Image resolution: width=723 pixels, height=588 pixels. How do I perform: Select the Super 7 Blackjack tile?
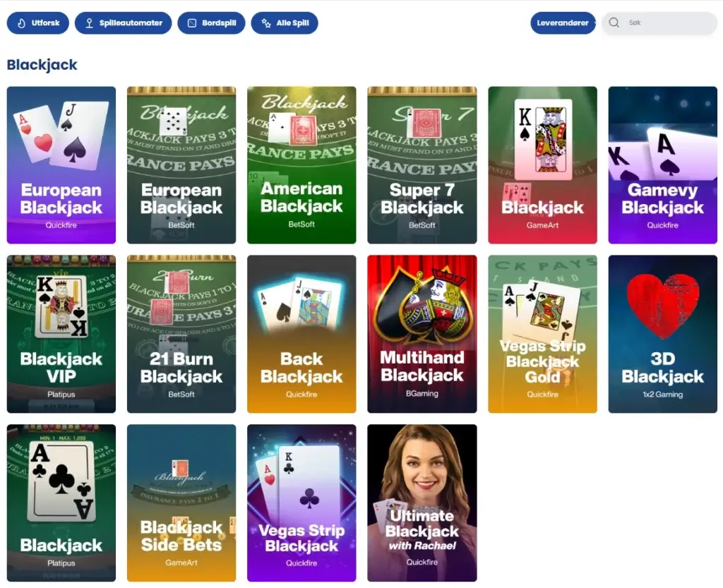(422, 165)
